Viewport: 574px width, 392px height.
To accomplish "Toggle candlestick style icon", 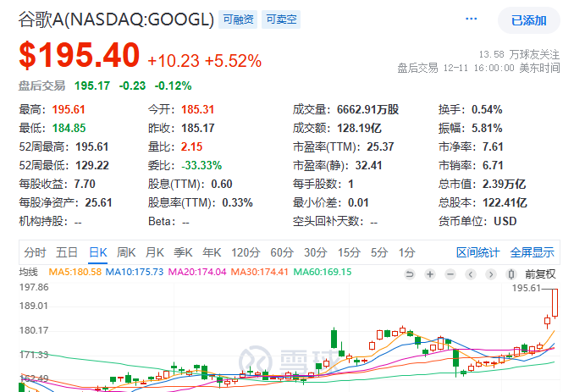I will tap(511, 274).
